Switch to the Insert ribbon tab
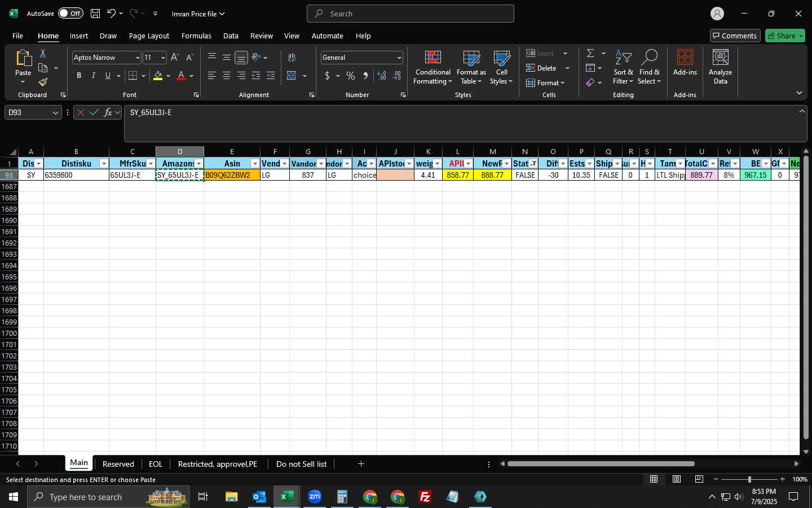The height and width of the screenshot is (508, 812). coord(79,36)
